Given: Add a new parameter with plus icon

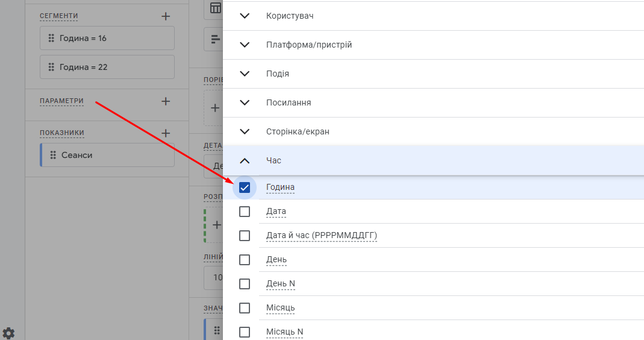Looking at the screenshot, I should 166,101.
